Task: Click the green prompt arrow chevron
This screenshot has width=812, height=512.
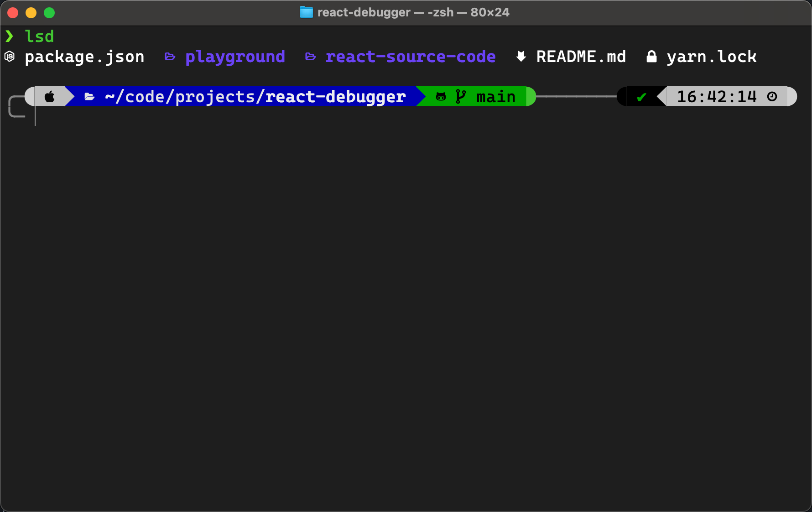Action: click(10, 36)
